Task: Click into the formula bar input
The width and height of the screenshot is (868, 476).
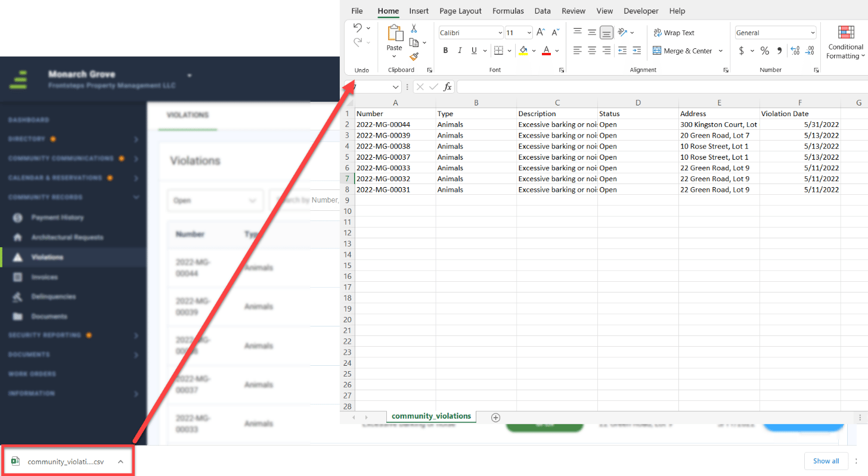Action: click(x=662, y=87)
